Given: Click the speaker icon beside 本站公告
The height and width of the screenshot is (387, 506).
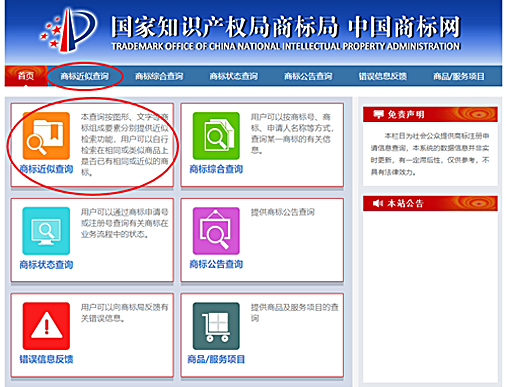Looking at the screenshot, I should (378, 203).
